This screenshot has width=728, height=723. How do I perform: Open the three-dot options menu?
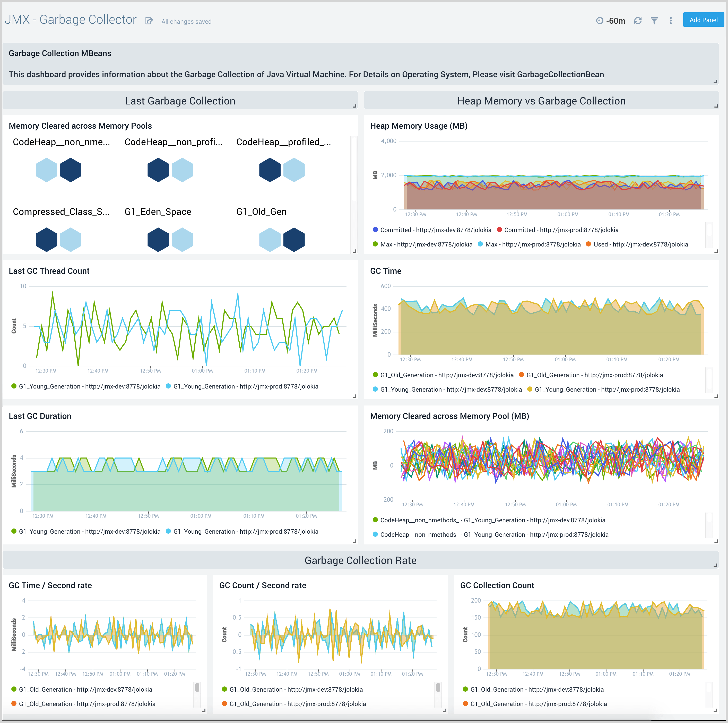click(671, 21)
